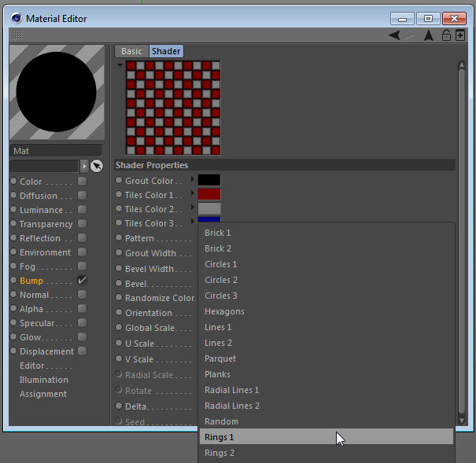The height and width of the screenshot is (463, 476).
Task: Click the Bevel Width animation dot
Action: 119,268
